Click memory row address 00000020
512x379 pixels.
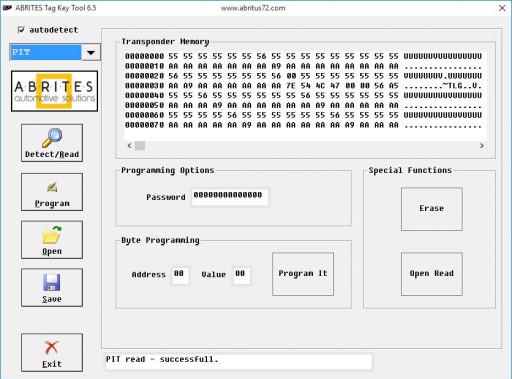[144, 76]
